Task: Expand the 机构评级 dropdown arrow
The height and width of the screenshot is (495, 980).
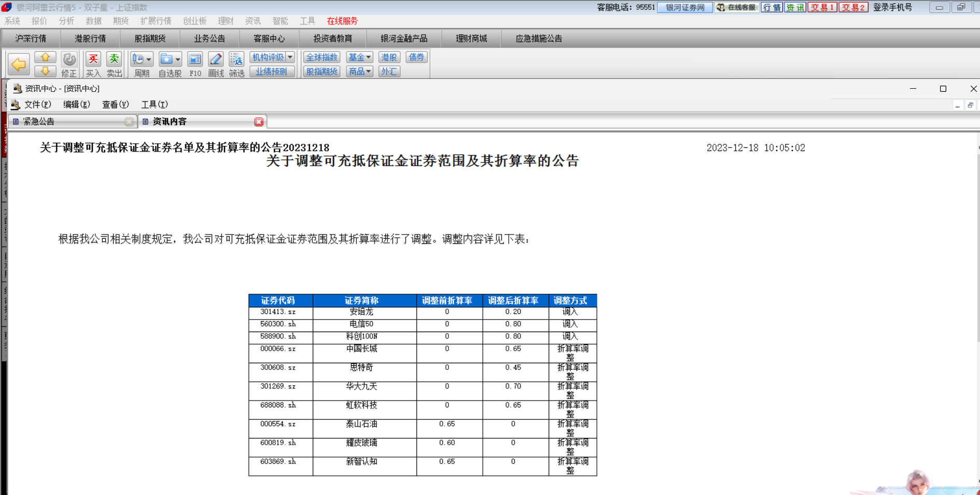Action: point(290,57)
